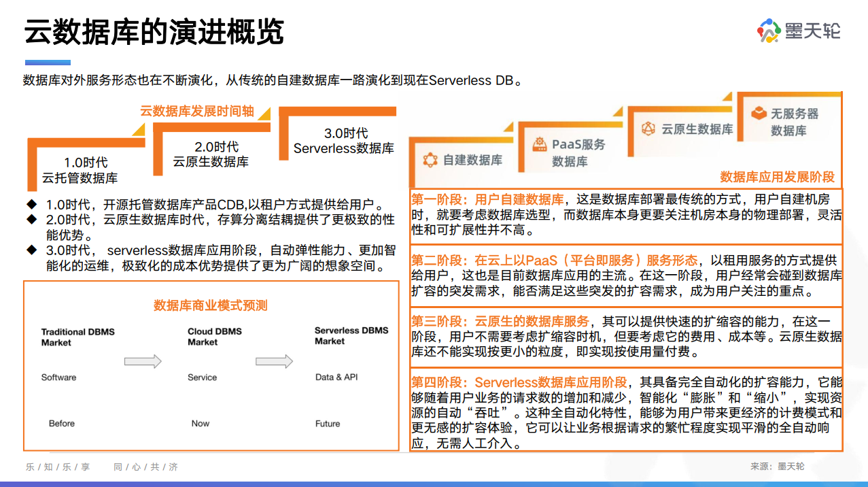868x487 pixels.
Task: Click the PaaS服务数据库 icon
Action: coord(540,144)
